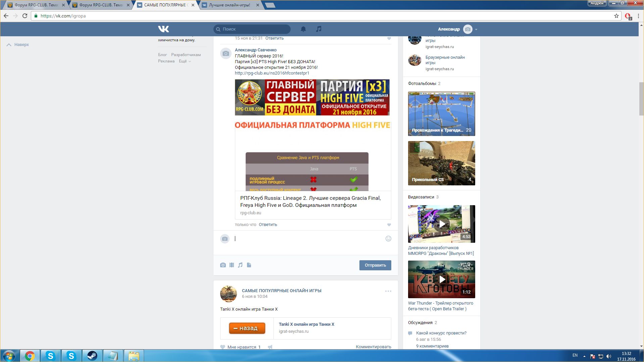Attach a video to the comment
This screenshot has height=362, width=644.
pyautogui.click(x=232, y=265)
